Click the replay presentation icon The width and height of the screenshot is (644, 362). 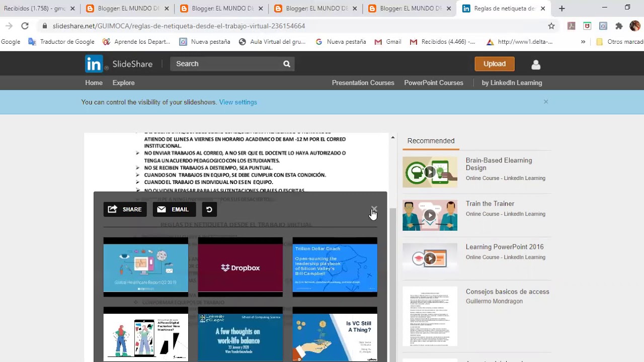tap(209, 209)
